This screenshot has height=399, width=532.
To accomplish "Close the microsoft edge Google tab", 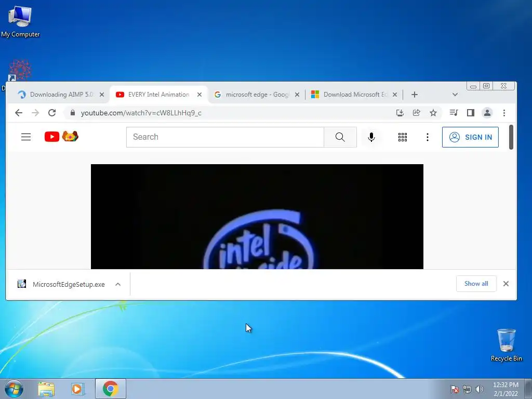I will tap(297, 95).
